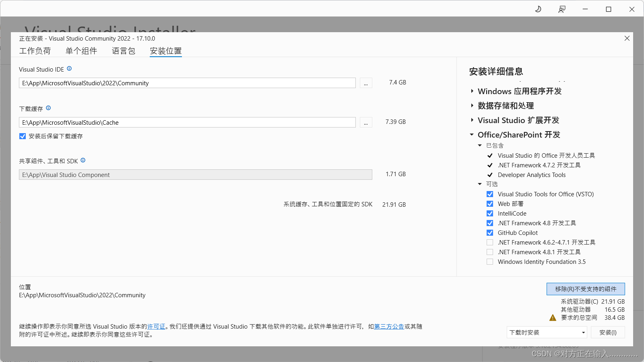The image size is (644, 362).
Task: Browse for download cache folder path
Action: point(366,122)
